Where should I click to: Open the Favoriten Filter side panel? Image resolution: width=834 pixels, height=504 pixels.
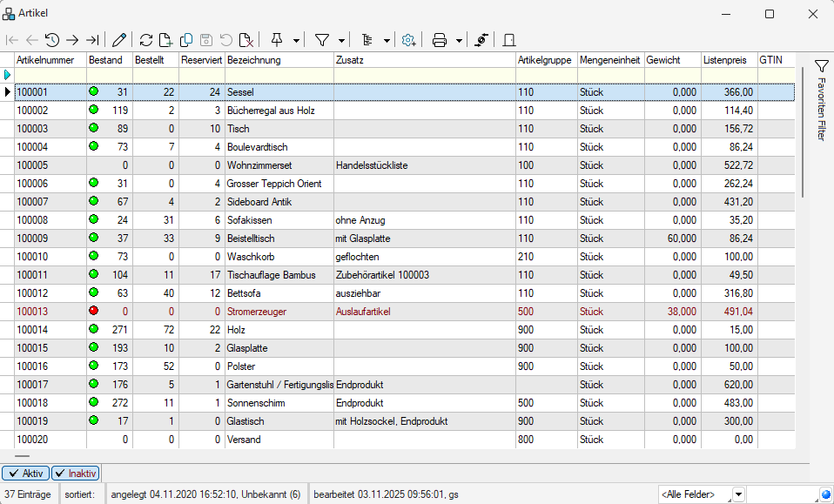pos(821,100)
